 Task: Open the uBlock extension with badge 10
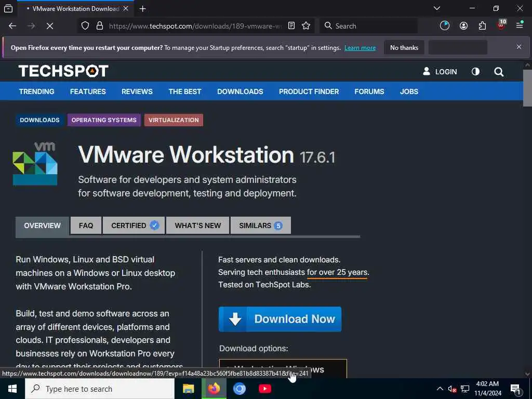pyautogui.click(x=501, y=25)
